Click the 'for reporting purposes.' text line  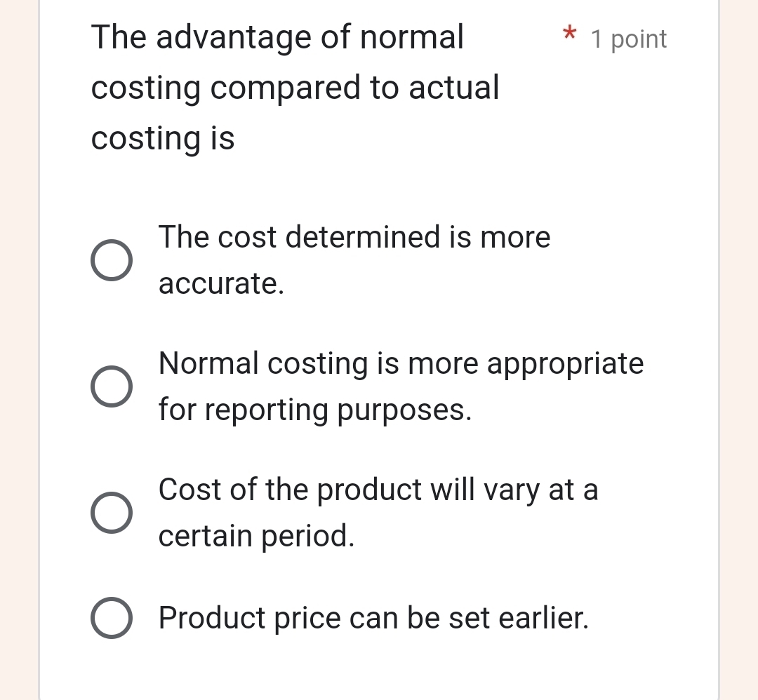click(315, 410)
